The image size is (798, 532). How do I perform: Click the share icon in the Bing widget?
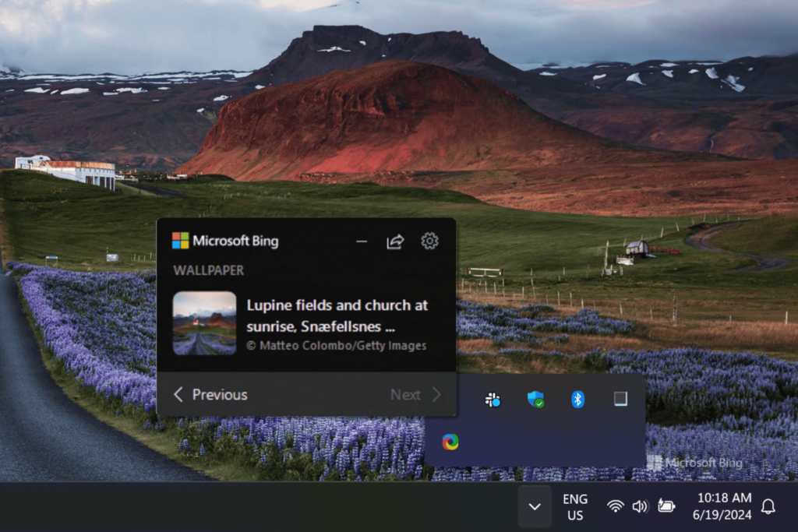395,241
